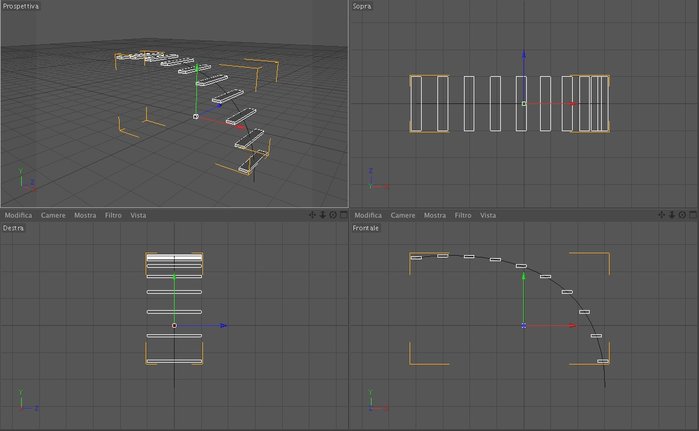The height and width of the screenshot is (431, 699).
Task: Open Vista menu of the Destra viewport
Action: [x=138, y=215]
